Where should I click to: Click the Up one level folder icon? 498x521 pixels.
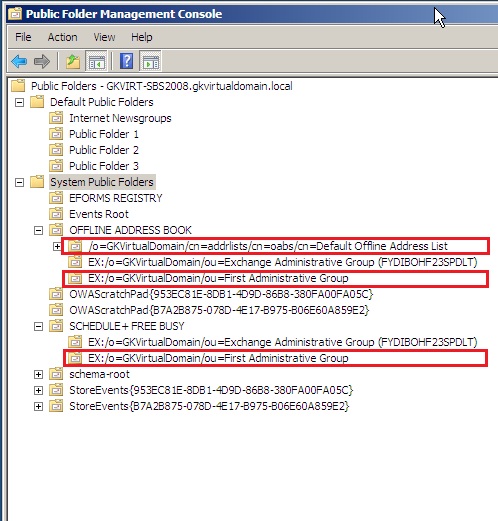[73, 62]
